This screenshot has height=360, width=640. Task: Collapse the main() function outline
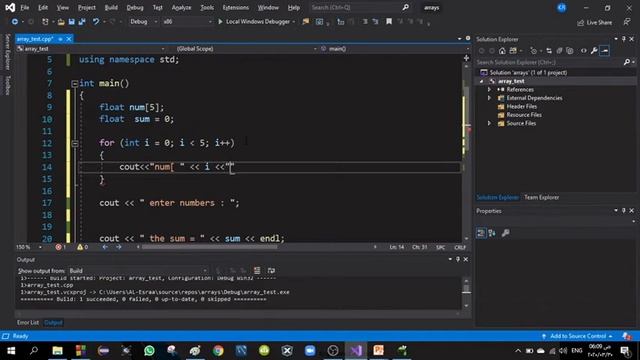click(x=75, y=84)
